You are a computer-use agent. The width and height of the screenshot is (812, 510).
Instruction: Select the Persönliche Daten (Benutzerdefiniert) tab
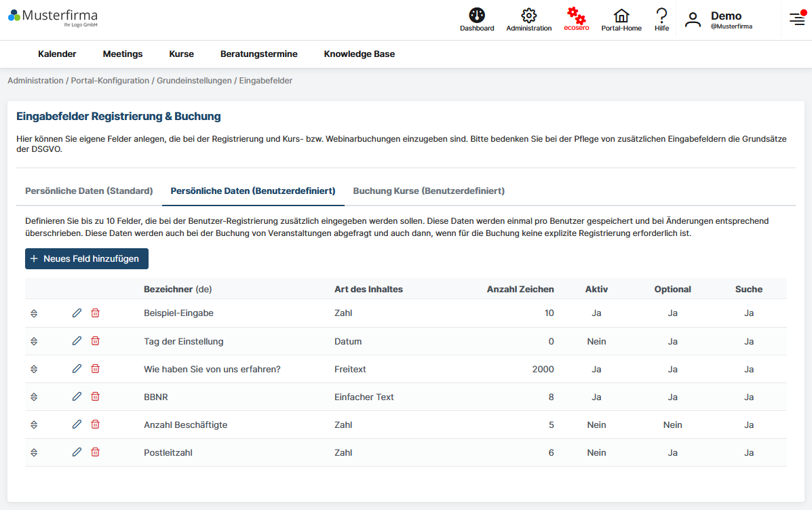[253, 191]
